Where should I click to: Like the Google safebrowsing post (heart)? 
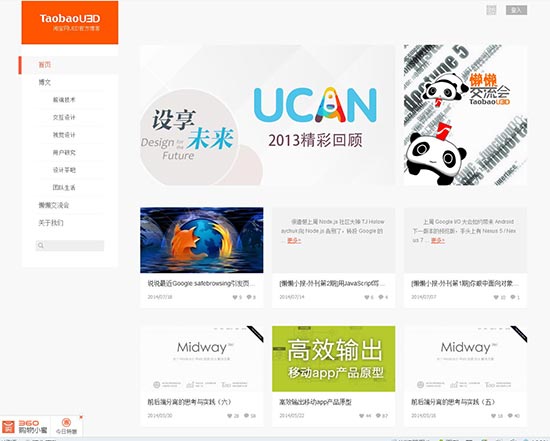point(235,297)
